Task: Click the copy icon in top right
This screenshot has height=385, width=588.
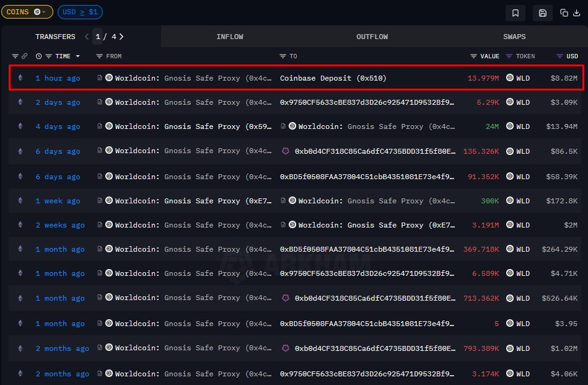Action: (x=564, y=12)
